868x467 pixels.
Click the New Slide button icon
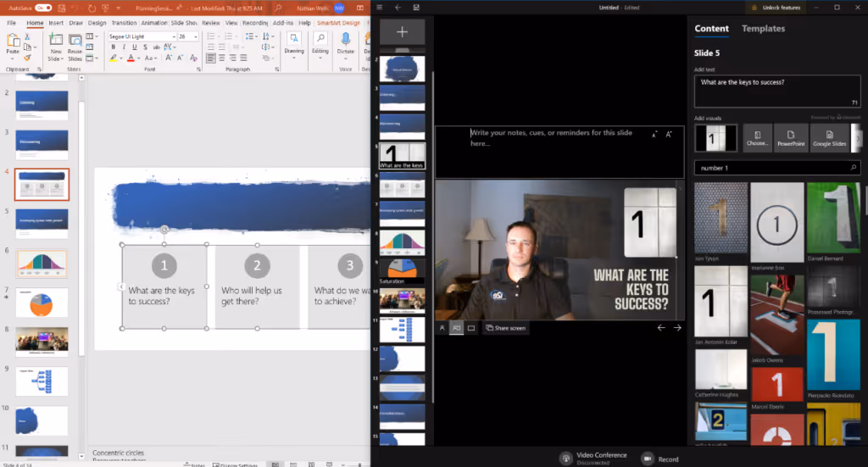tap(56, 40)
